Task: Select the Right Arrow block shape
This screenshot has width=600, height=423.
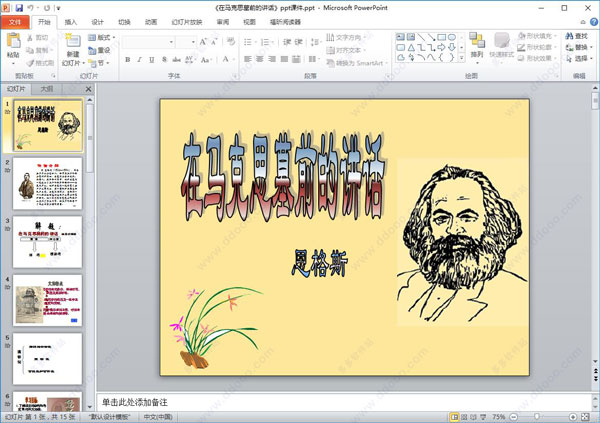Action: tap(442, 47)
